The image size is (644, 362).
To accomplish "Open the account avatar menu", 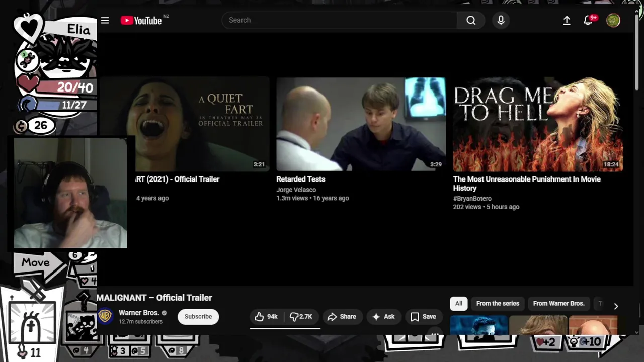I will coord(613,20).
